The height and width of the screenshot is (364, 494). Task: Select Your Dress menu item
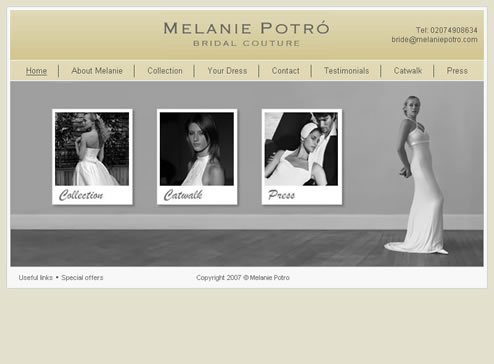coord(227,71)
